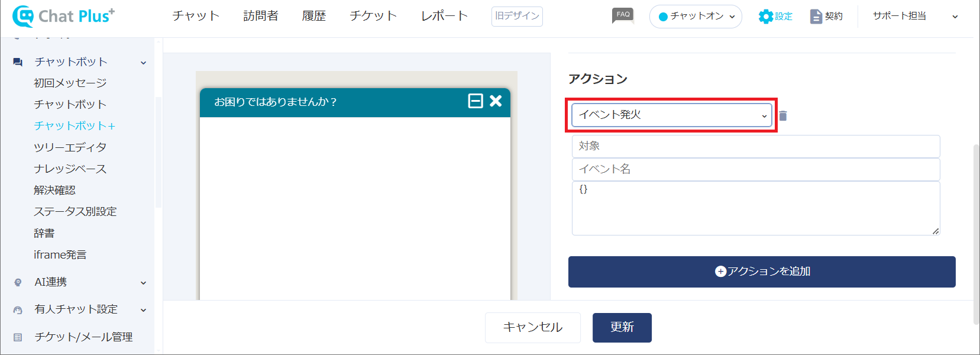The height and width of the screenshot is (355, 980).
Task: Click the アクションを追加 button
Action: [762, 272]
